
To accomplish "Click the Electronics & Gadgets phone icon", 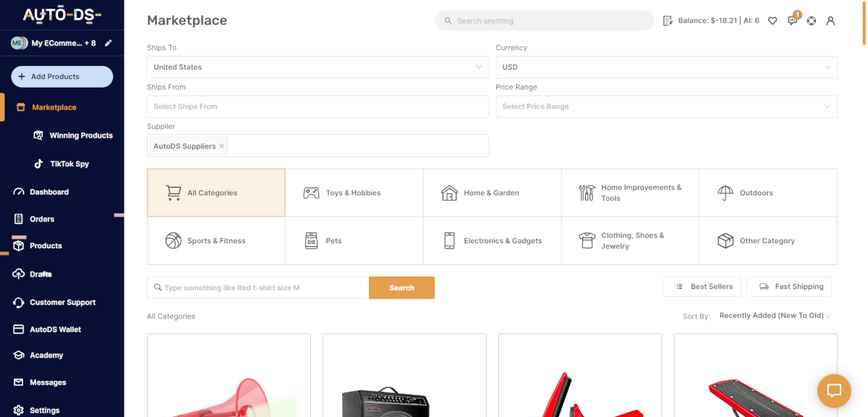I will tap(449, 241).
